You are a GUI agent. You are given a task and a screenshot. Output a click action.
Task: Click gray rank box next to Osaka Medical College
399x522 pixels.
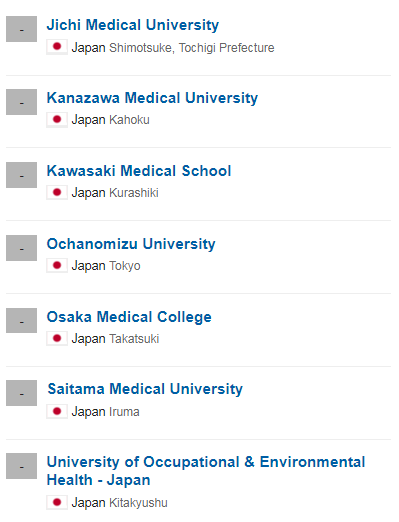21,321
